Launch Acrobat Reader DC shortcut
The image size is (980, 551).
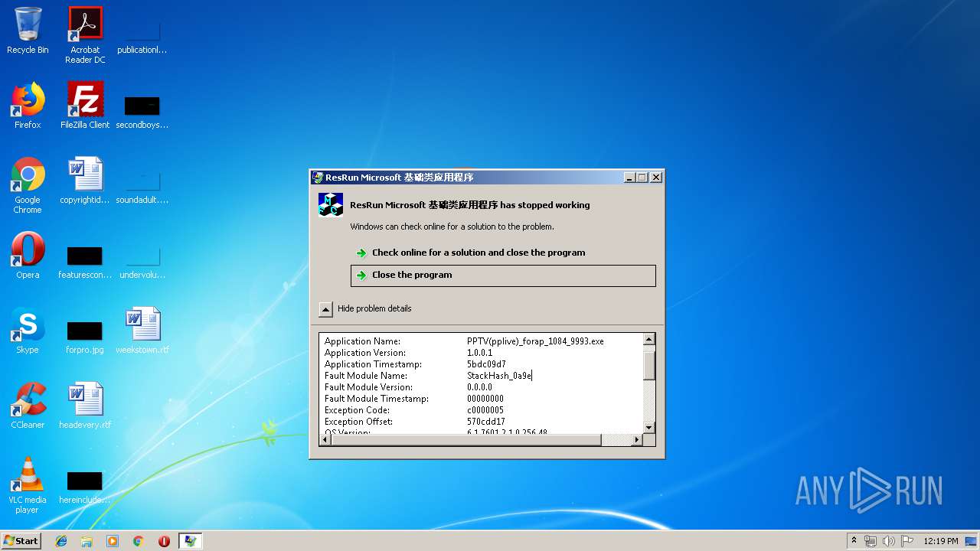[85, 34]
